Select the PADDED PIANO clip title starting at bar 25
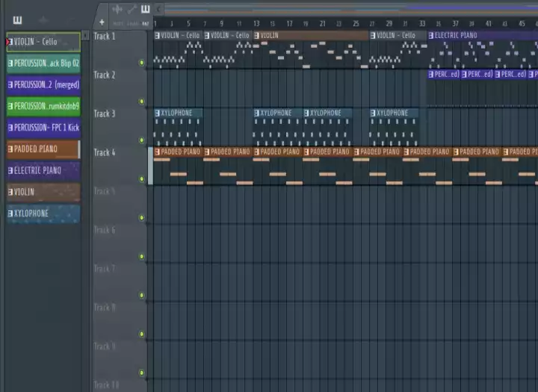 (x=380, y=152)
